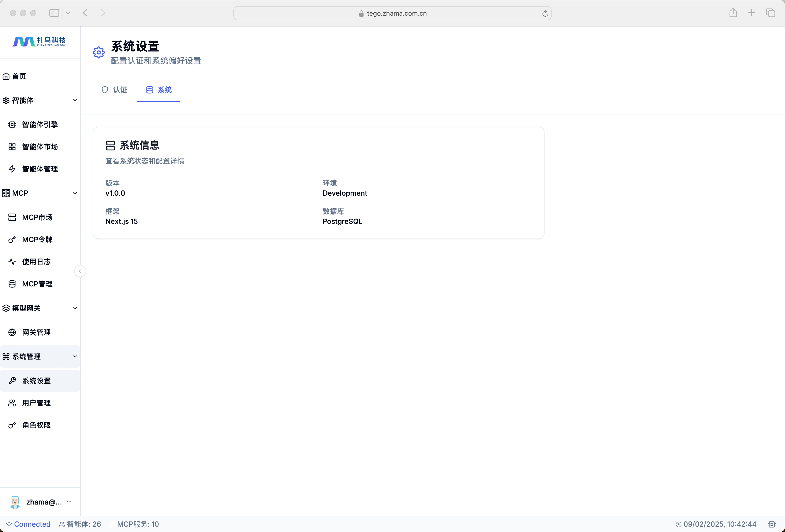The height and width of the screenshot is (532, 785).
Task: Go to 首页 in the sidebar
Action: click(19, 76)
